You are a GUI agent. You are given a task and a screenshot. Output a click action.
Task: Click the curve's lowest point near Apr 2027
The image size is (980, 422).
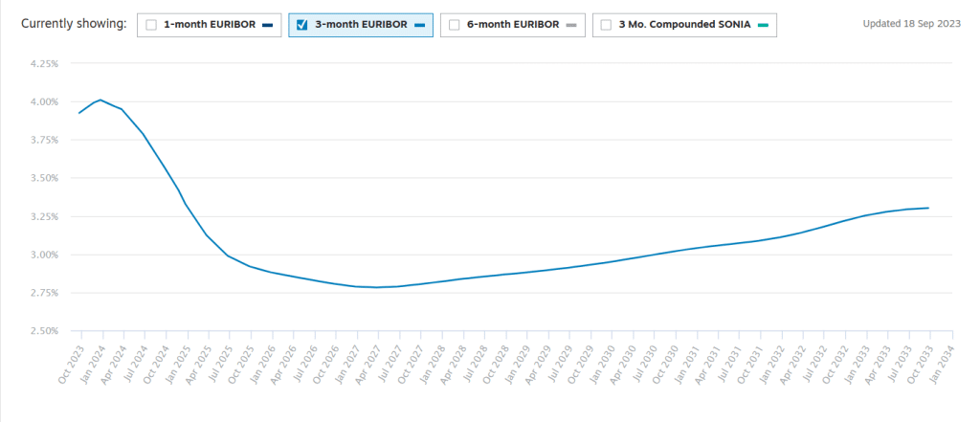tap(377, 287)
